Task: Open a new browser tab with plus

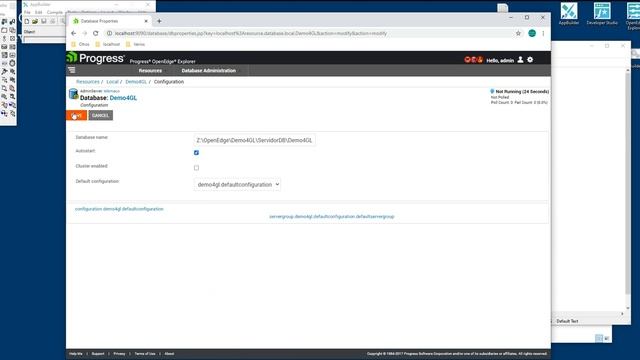Action: tap(159, 21)
